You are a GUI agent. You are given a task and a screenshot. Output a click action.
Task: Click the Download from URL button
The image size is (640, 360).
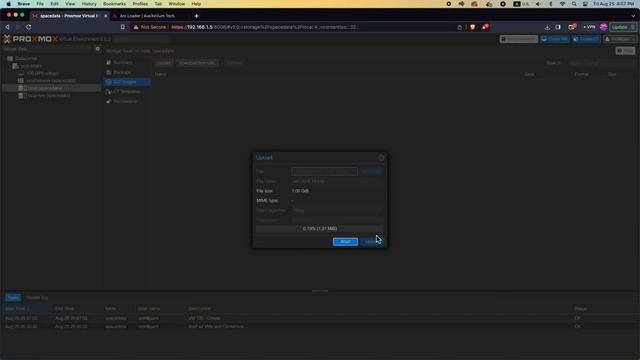(x=198, y=63)
